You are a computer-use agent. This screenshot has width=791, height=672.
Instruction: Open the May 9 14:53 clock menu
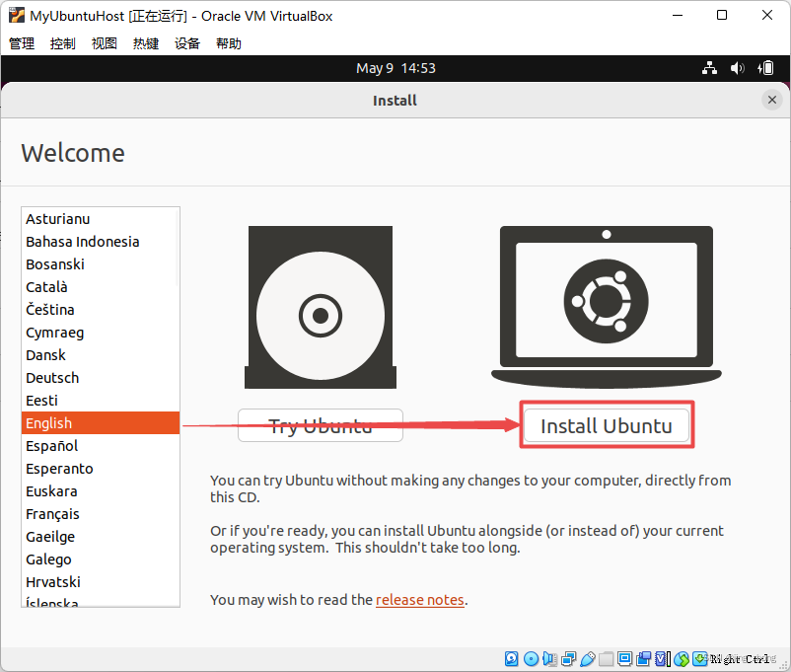coord(395,68)
